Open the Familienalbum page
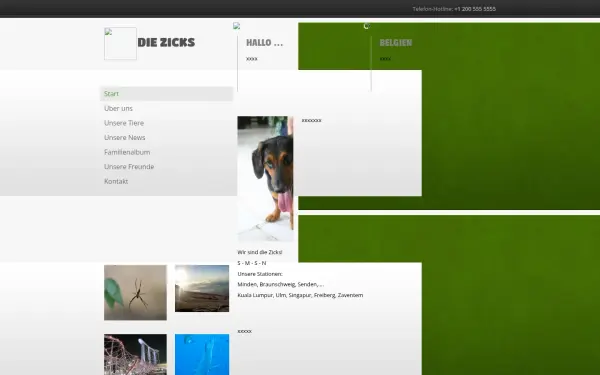This screenshot has width=600, height=375. coord(127,152)
